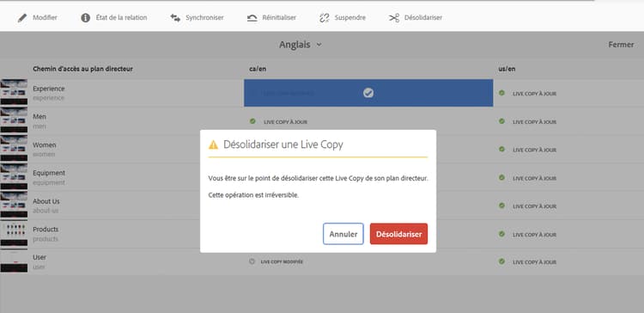Click the Men row title
The width and height of the screenshot is (644, 313).
pos(39,117)
